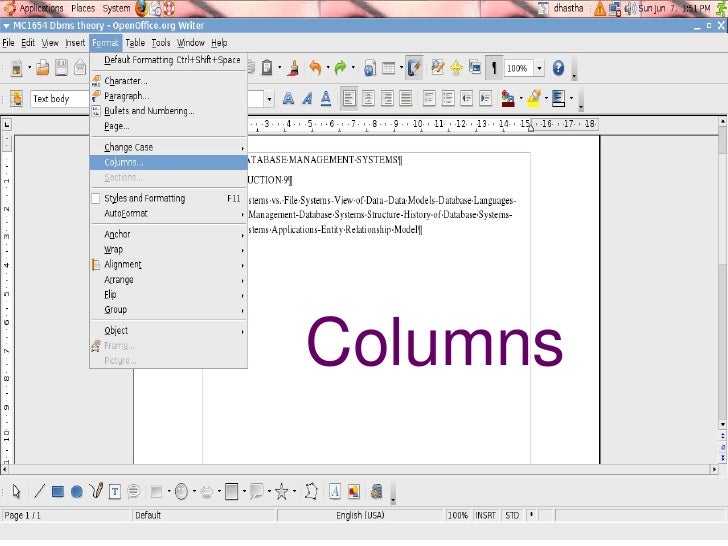
Task: Check the Styles and Formatting menu checkbox
Action: pyautogui.click(x=96, y=198)
